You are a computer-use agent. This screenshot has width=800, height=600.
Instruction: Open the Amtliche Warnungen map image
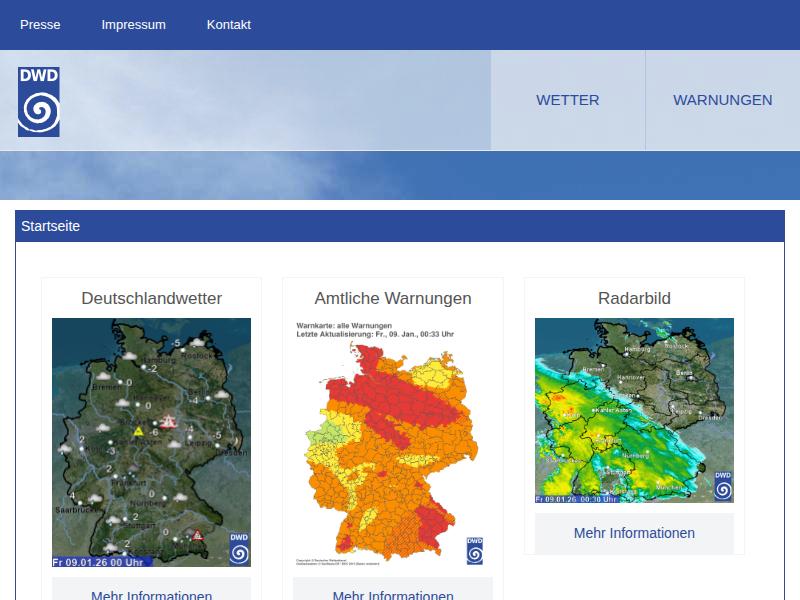click(x=392, y=442)
